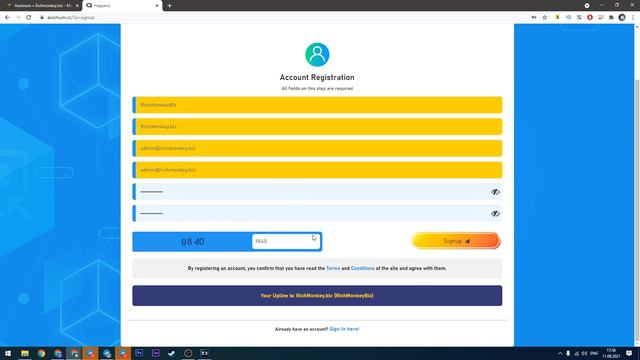Click the ENG language indicator
This screenshot has width=640, height=360.
point(594,353)
